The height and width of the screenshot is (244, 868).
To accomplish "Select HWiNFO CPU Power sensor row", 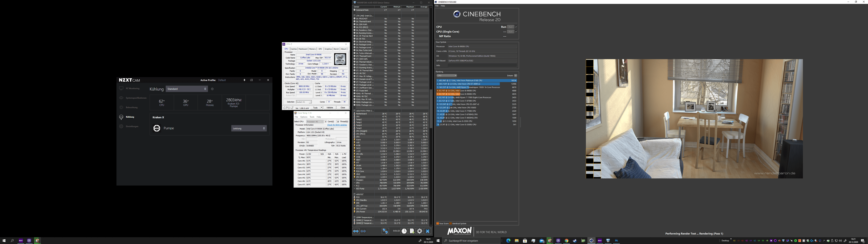I will [391, 212].
